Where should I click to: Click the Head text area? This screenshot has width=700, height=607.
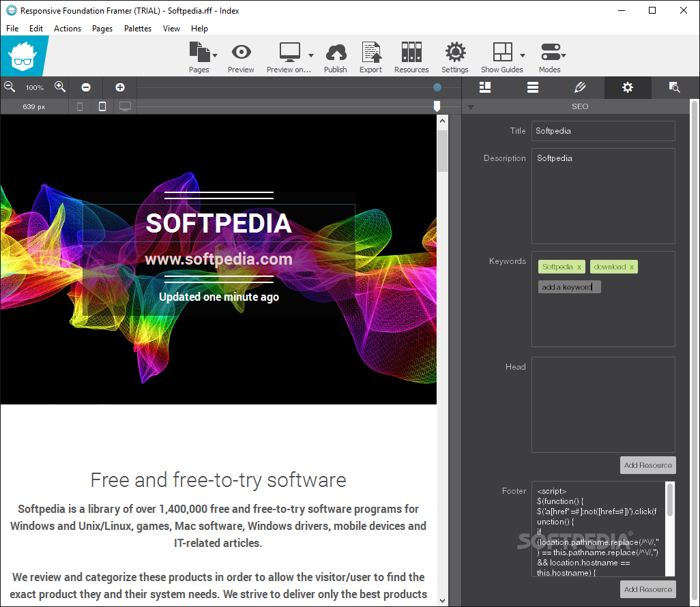[603, 405]
